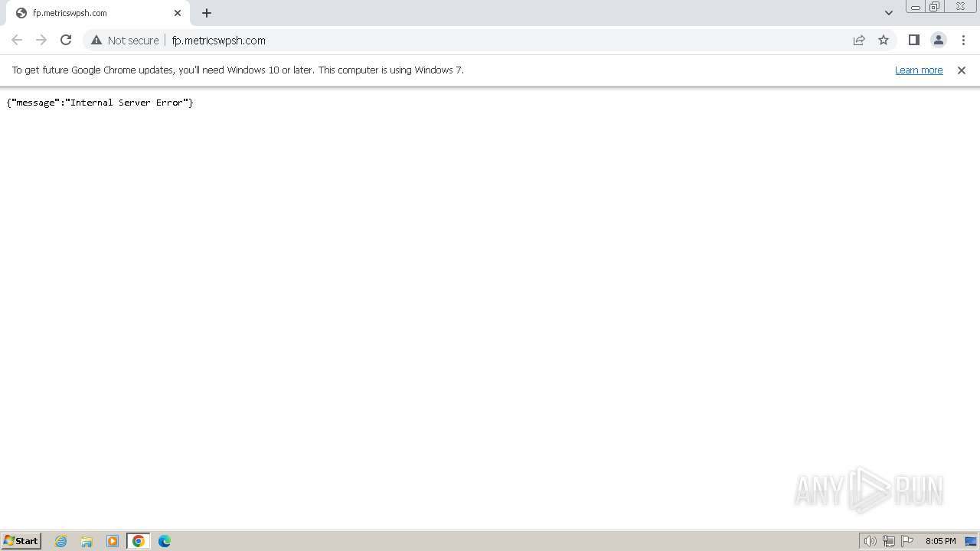Restore down the Chrome window

pyautogui.click(x=935, y=7)
